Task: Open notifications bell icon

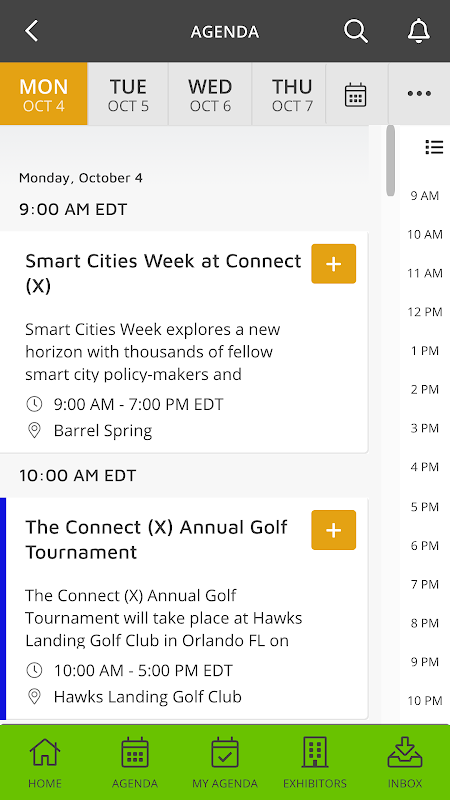Action: tap(419, 31)
